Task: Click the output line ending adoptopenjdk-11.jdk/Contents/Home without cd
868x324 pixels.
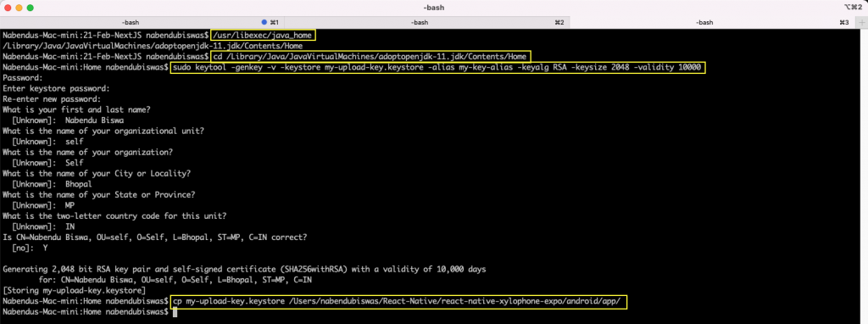Action: [153, 46]
